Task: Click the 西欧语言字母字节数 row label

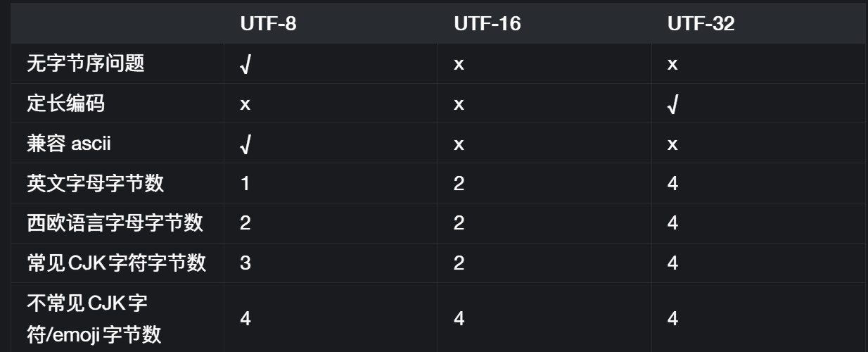Action: [115, 224]
